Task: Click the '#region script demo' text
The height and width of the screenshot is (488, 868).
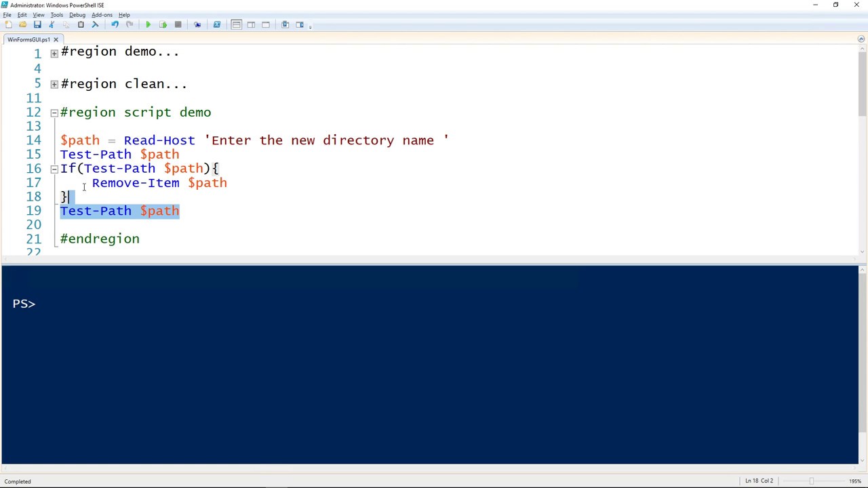Action: (136, 113)
